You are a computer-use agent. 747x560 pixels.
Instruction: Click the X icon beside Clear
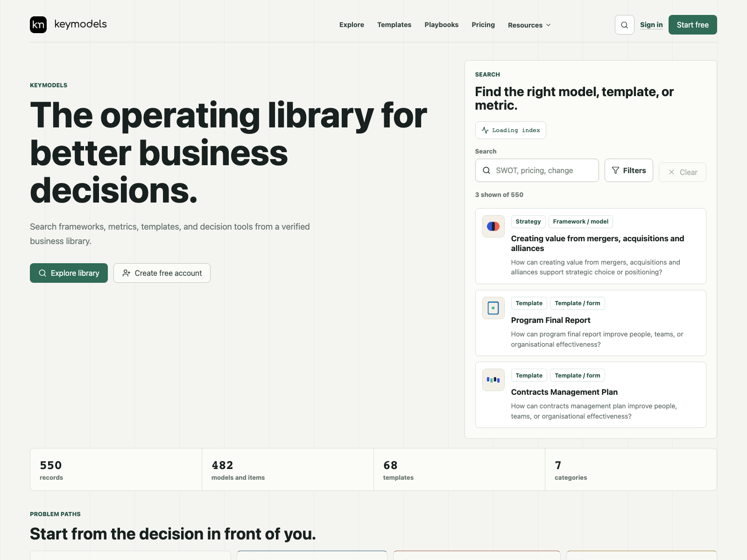[x=671, y=172]
